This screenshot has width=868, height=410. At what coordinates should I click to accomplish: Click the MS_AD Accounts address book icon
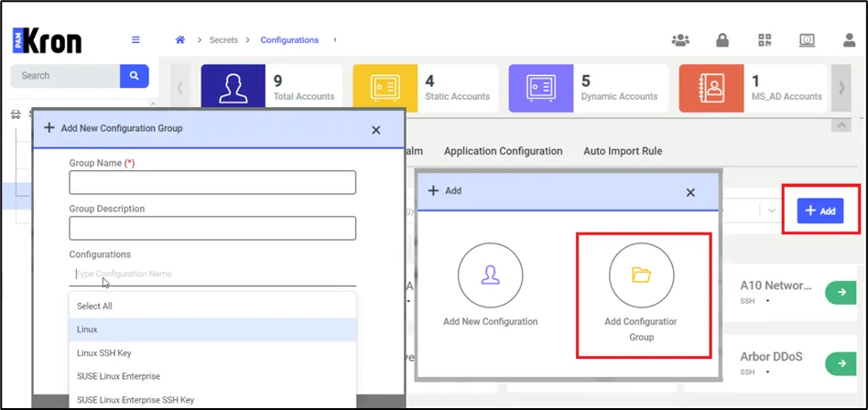(x=711, y=88)
